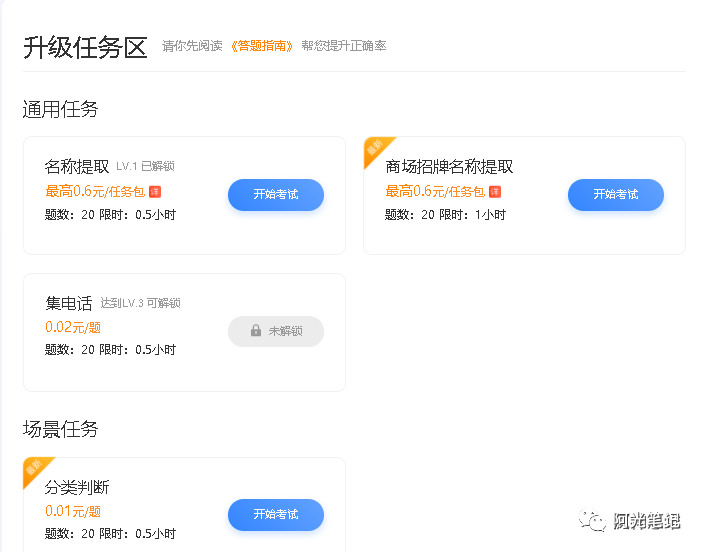
Task: Select the 名称提取 task title
Action: (77, 166)
